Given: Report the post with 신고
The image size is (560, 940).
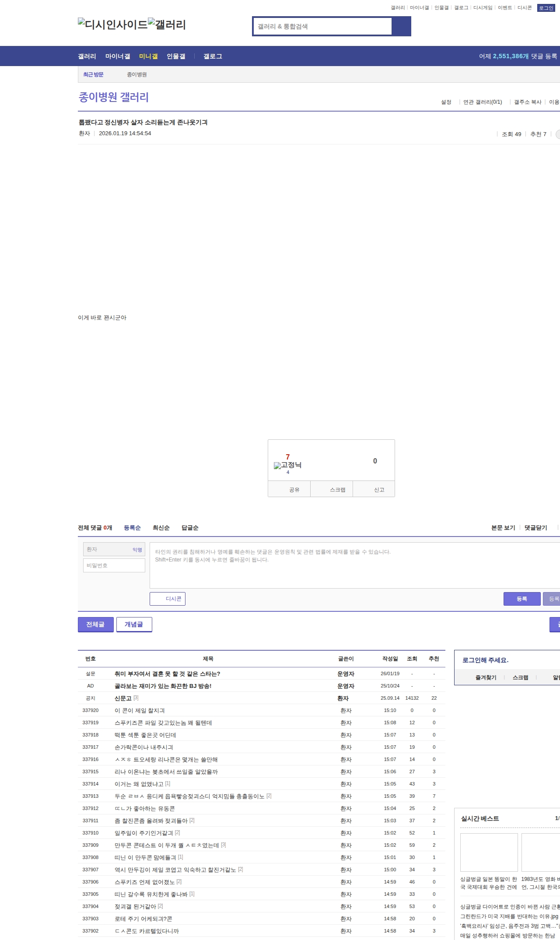Looking at the screenshot, I should [379, 490].
